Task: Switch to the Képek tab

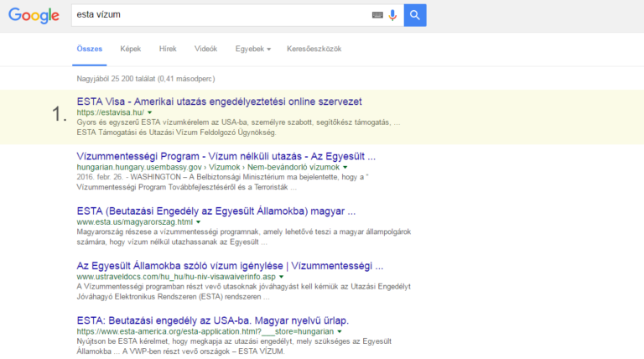Action: (131, 49)
